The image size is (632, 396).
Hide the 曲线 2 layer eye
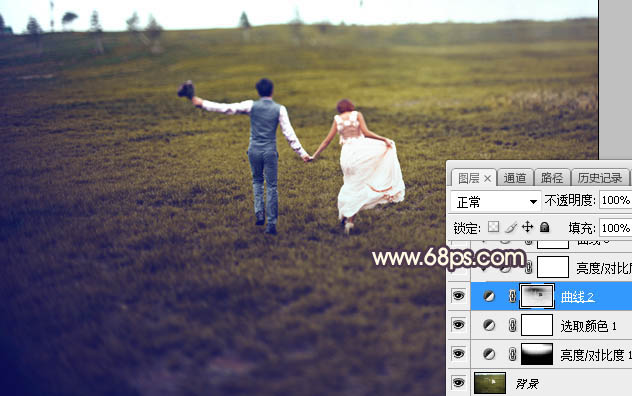click(x=458, y=296)
